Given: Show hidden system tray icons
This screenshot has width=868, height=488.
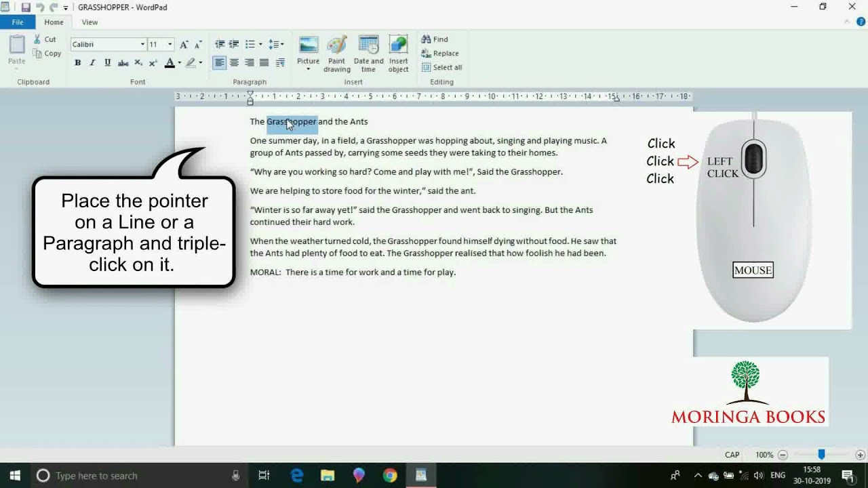Looking at the screenshot, I should pos(698,476).
